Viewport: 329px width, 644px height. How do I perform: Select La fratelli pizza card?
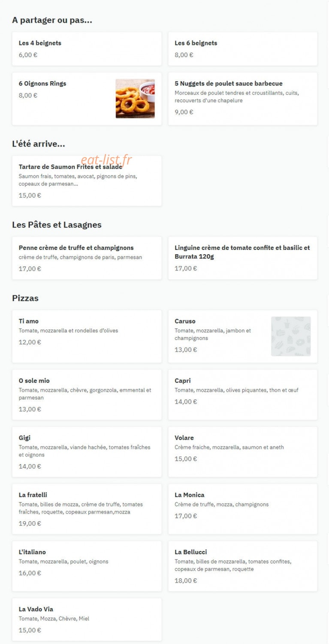[87, 509]
